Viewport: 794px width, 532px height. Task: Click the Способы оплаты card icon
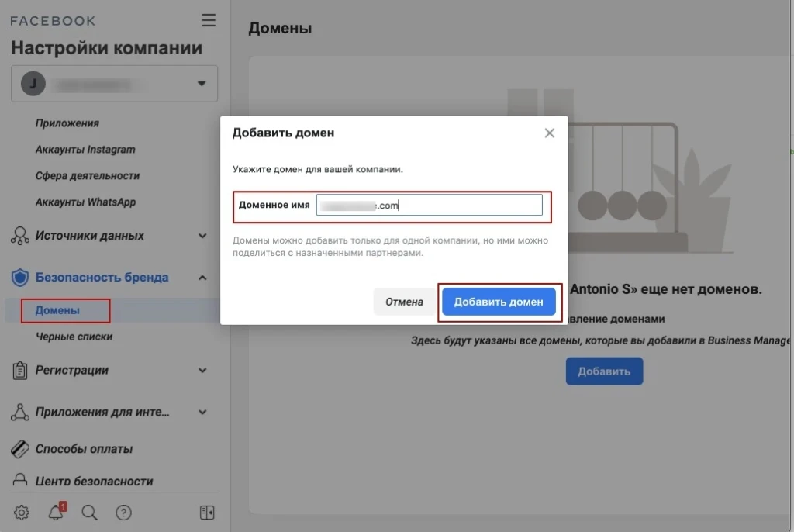click(x=20, y=449)
